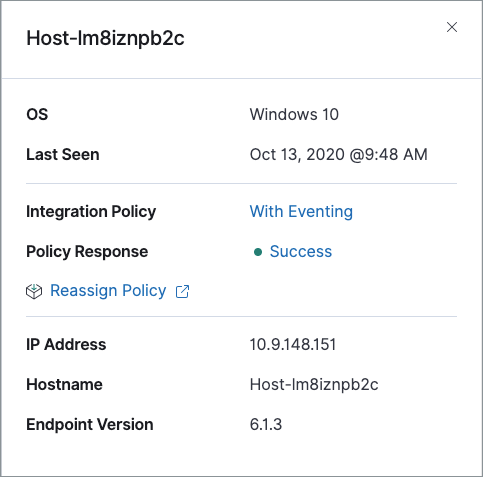Click the OS label
This screenshot has width=483, height=477.
(x=37, y=114)
